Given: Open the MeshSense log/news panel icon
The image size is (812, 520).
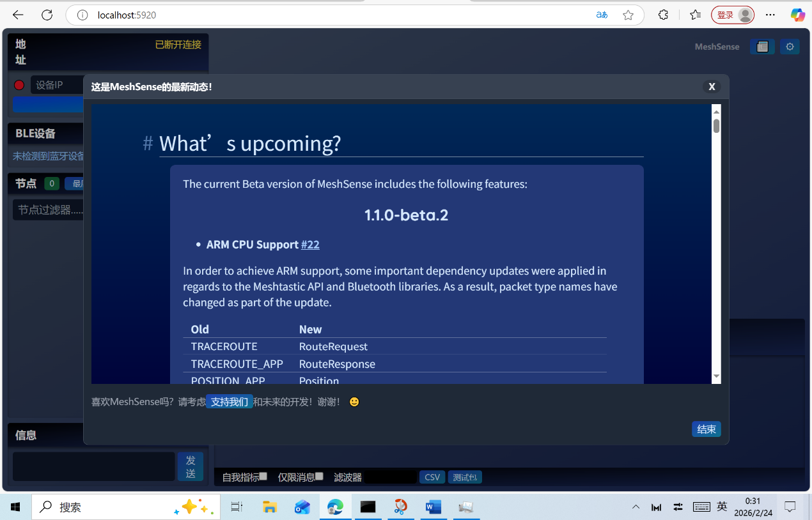Looking at the screenshot, I should (762, 47).
